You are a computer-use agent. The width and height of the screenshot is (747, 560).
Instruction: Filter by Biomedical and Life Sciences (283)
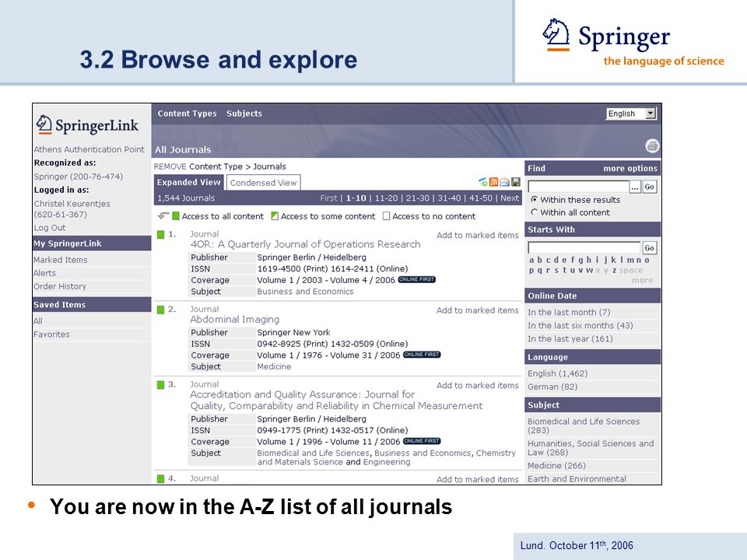[584, 425]
